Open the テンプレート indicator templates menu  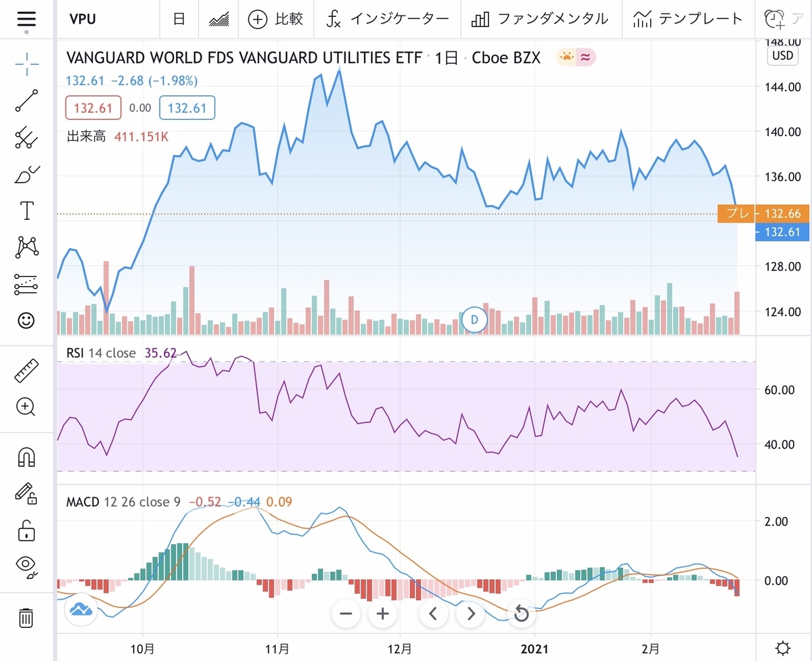[687, 19]
